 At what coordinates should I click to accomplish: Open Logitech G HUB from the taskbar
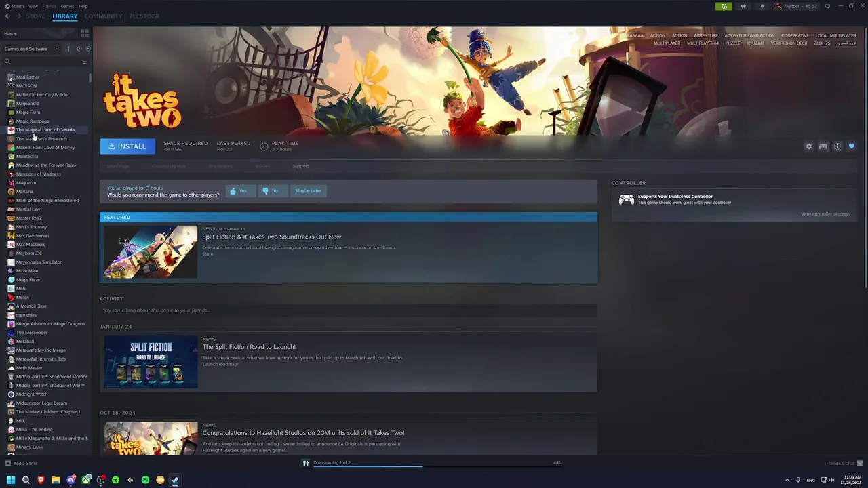[x=130, y=480]
